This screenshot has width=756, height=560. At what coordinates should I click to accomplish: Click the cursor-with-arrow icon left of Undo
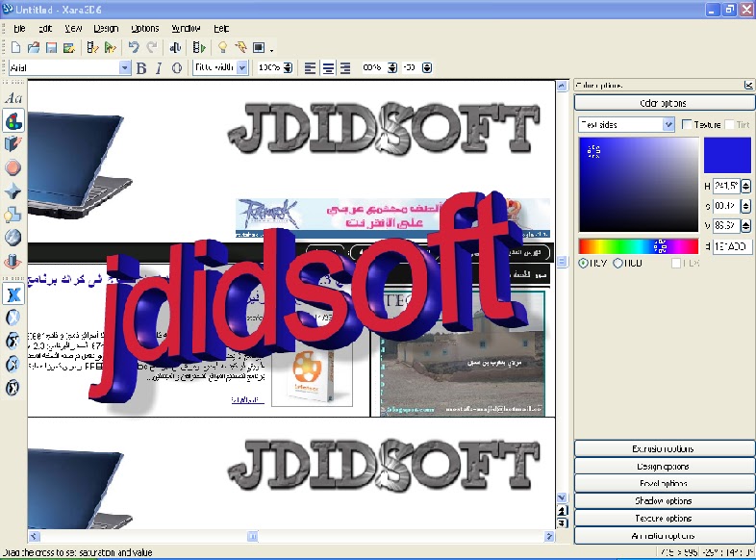click(111, 47)
